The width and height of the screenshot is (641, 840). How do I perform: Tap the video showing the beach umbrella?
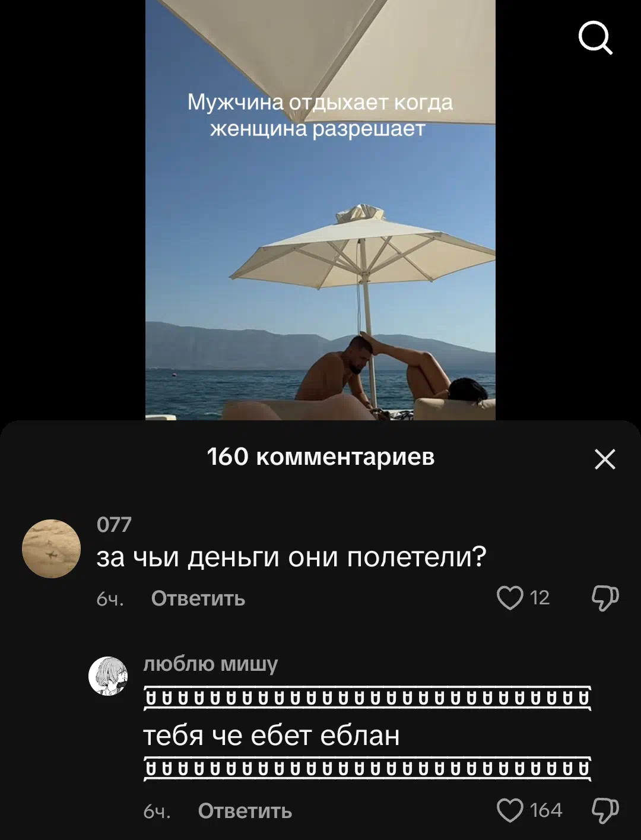coord(320,210)
